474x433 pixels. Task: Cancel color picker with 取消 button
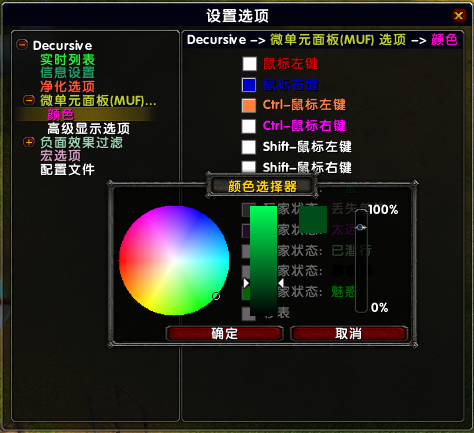349,333
